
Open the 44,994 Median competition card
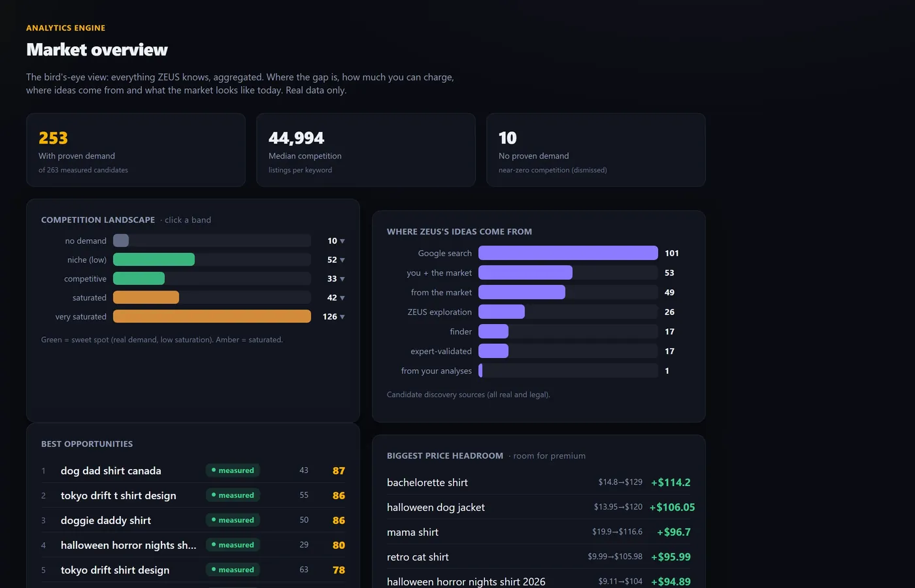[x=366, y=150]
